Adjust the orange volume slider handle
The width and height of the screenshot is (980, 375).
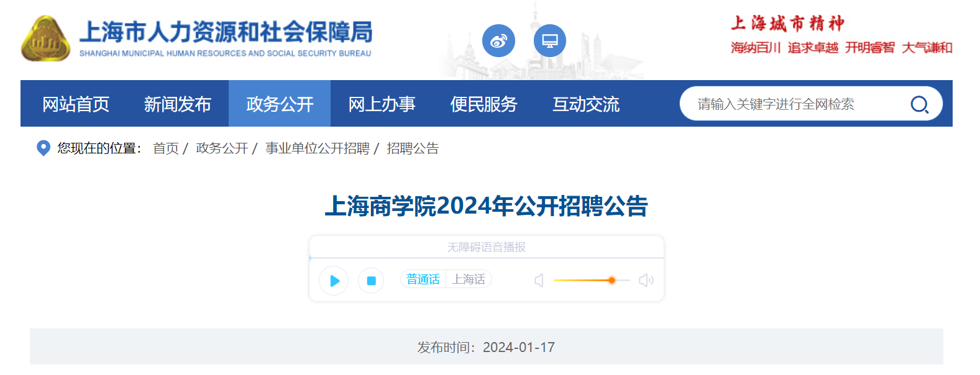(611, 281)
